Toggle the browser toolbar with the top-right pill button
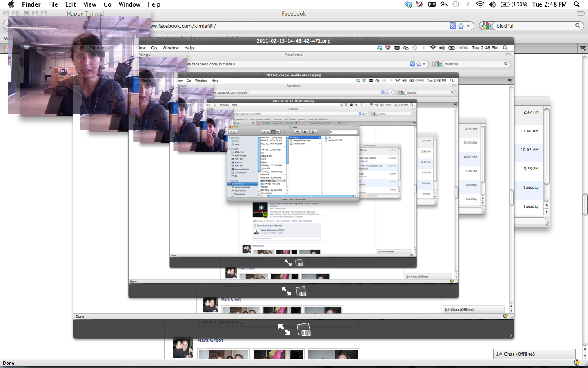This screenshot has width=588, height=368. [580, 13]
